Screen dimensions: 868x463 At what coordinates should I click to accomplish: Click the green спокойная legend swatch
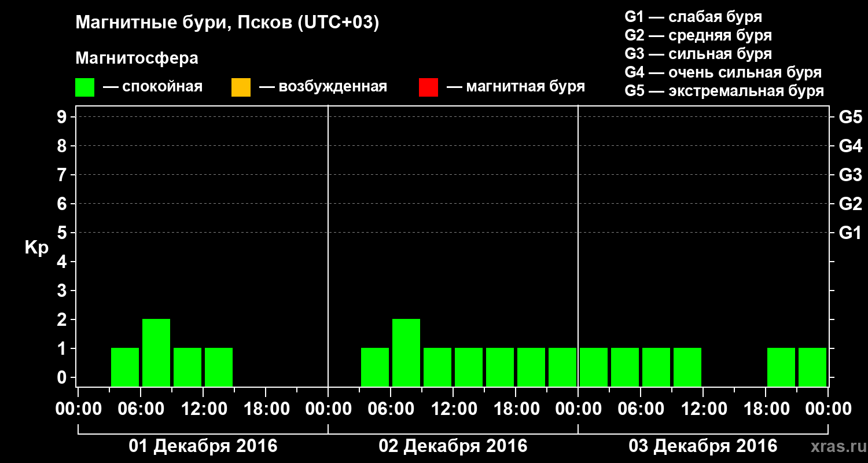[x=85, y=87]
